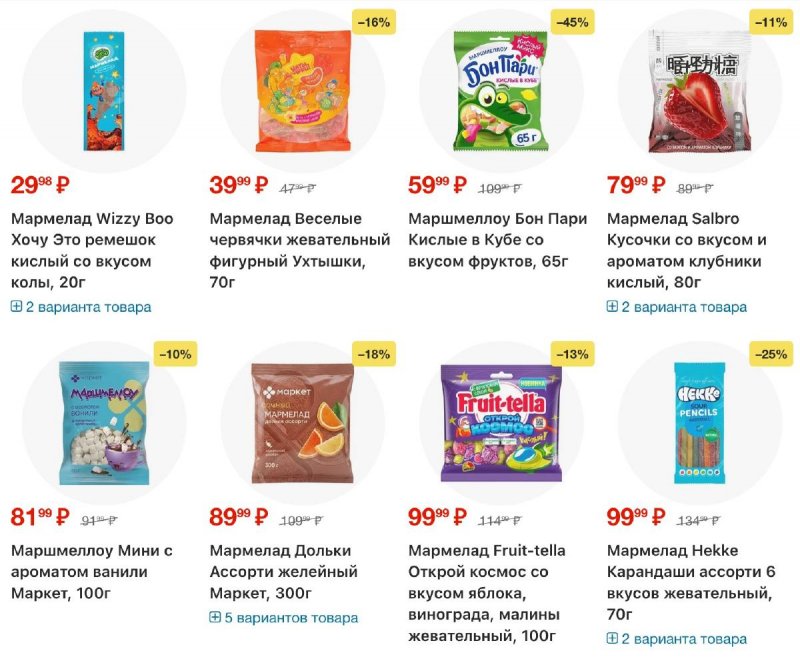The width and height of the screenshot is (800, 665).
Task: Open Мармелад Wizzy Boo Хочу Это ремешок title
Action: point(92,250)
